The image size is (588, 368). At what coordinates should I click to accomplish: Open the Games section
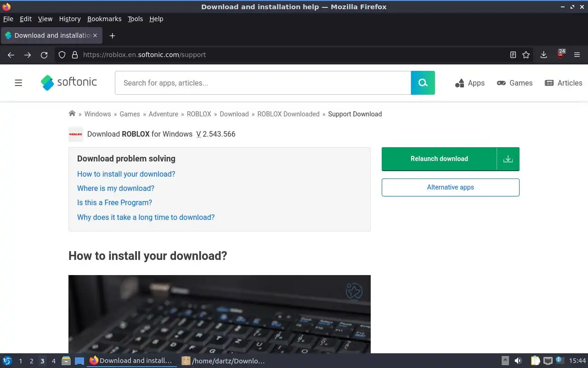click(x=514, y=83)
